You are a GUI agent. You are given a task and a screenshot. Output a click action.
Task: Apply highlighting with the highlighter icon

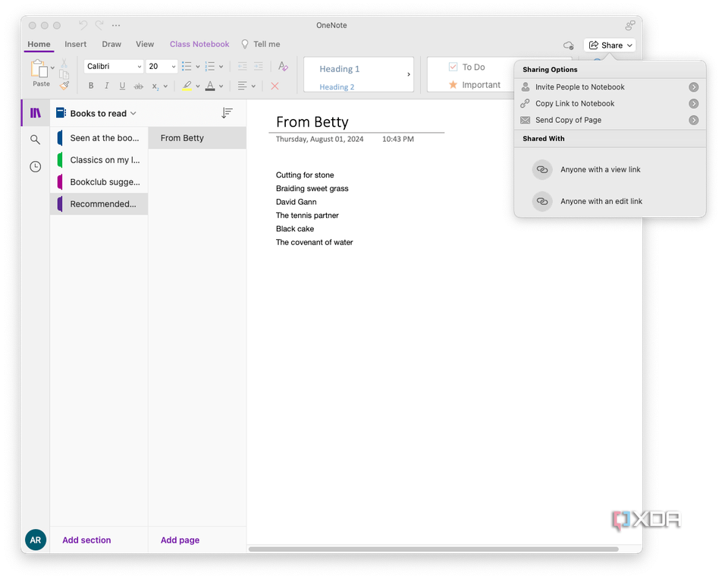pos(187,86)
